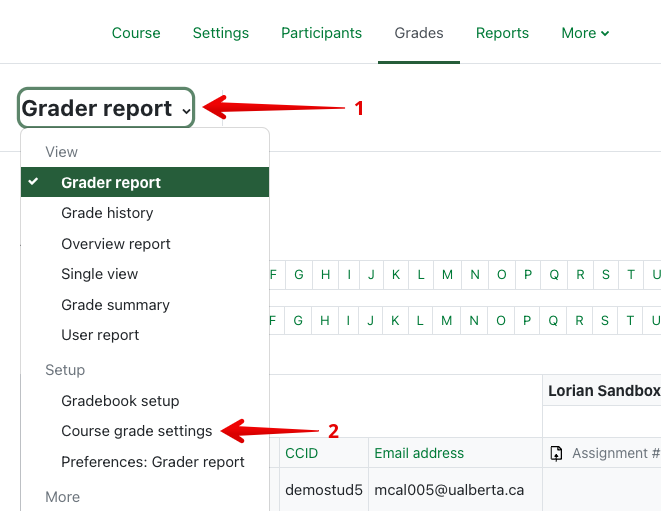Pick Single view from the View list
The image size is (661, 511).
pyautogui.click(x=100, y=274)
